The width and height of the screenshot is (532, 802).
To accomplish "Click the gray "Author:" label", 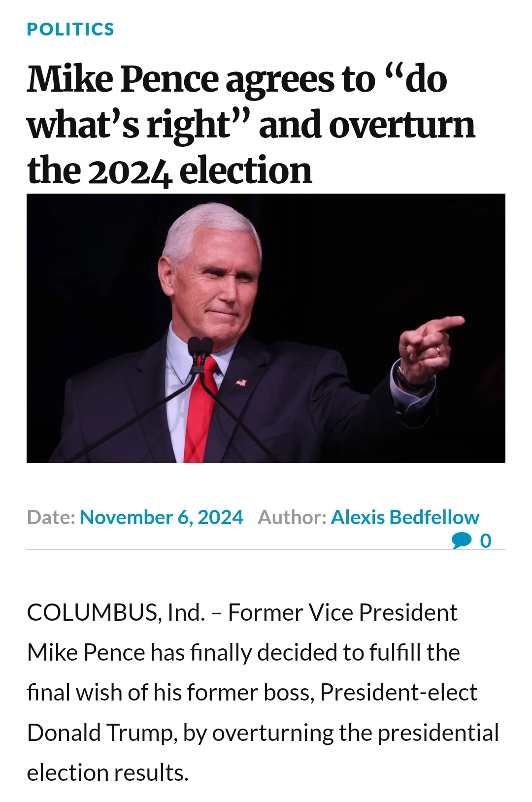I will (292, 517).
